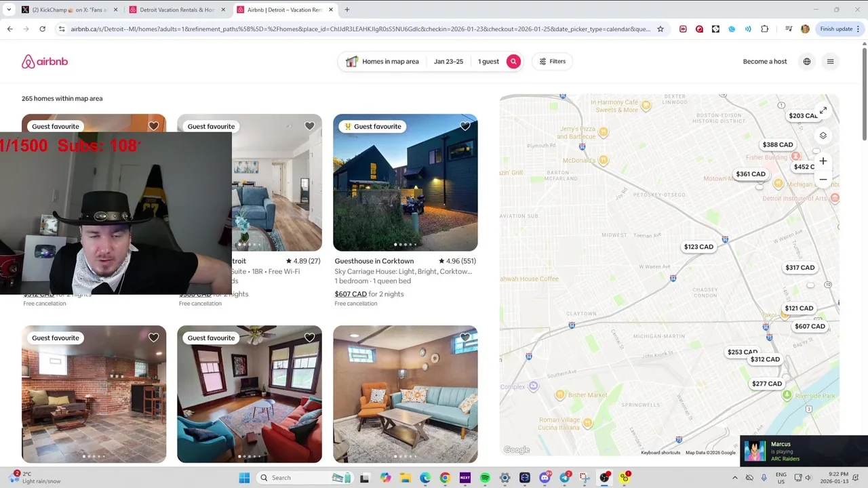Open the Airbnb home logo
The width and height of the screenshot is (868, 488).
tap(45, 62)
